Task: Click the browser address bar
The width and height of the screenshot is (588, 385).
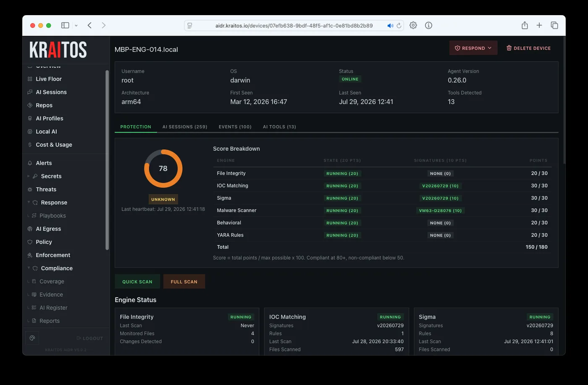Action: [294, 26]
